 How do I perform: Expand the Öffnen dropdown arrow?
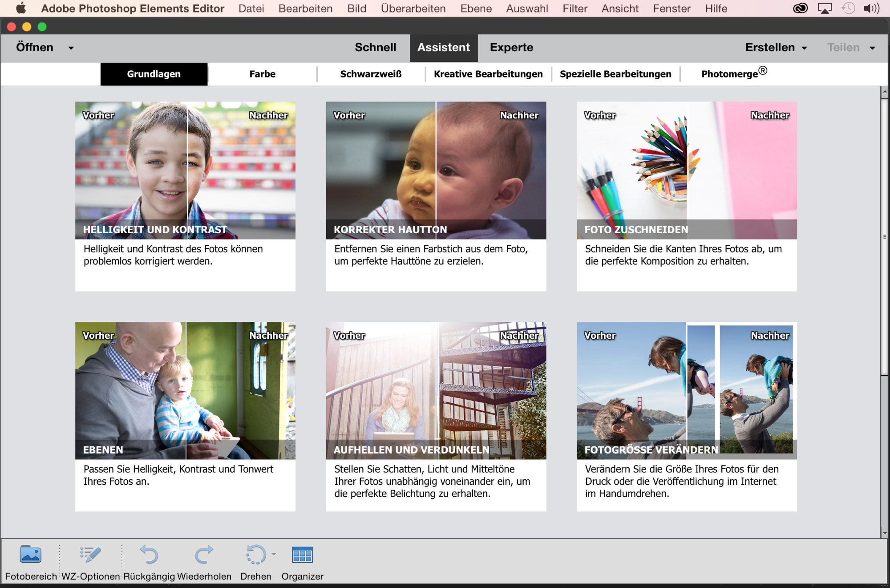(71, 48)
